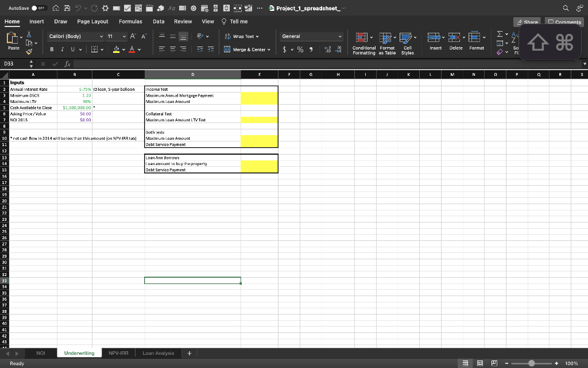Increase cell indent
The height and width of the screenshot is (368, 588).
click(211, 49)
